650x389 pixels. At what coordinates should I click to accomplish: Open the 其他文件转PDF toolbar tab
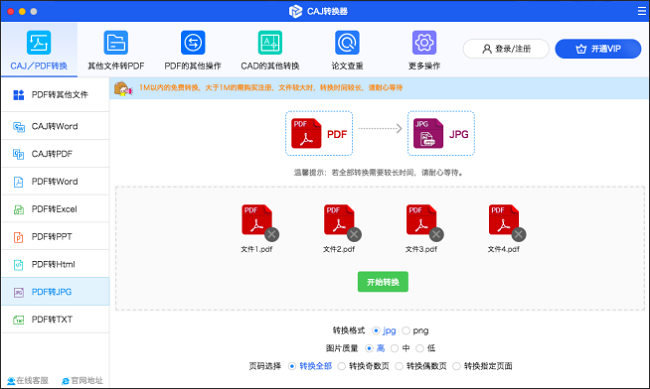click(116, 50)
